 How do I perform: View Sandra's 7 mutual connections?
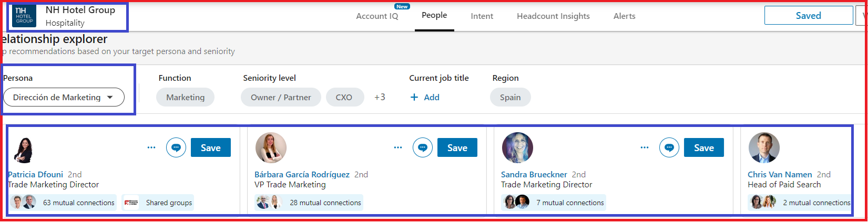pyautogui.click(x=553, y=203)
